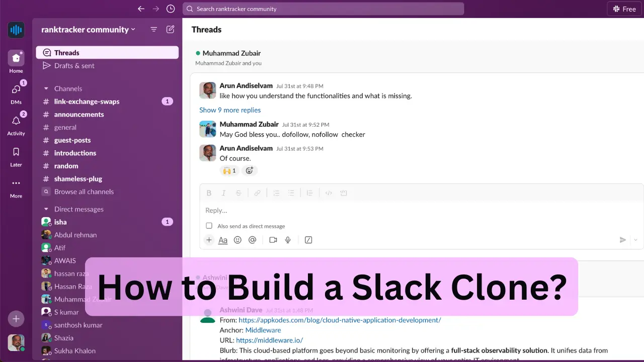This screenshot has height=362, width=644.
Task: Select Threads in the sidebar
Action: (x=107, y=53)
